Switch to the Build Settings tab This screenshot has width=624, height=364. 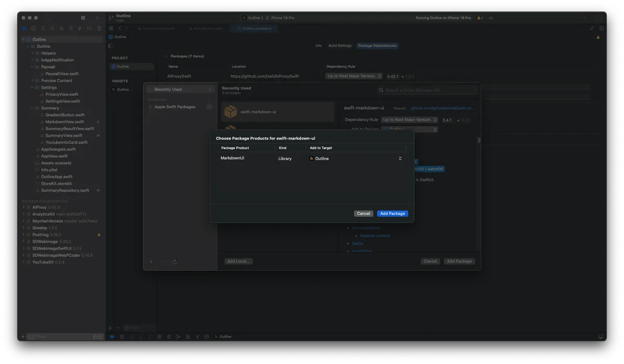[x=340, y=46]
